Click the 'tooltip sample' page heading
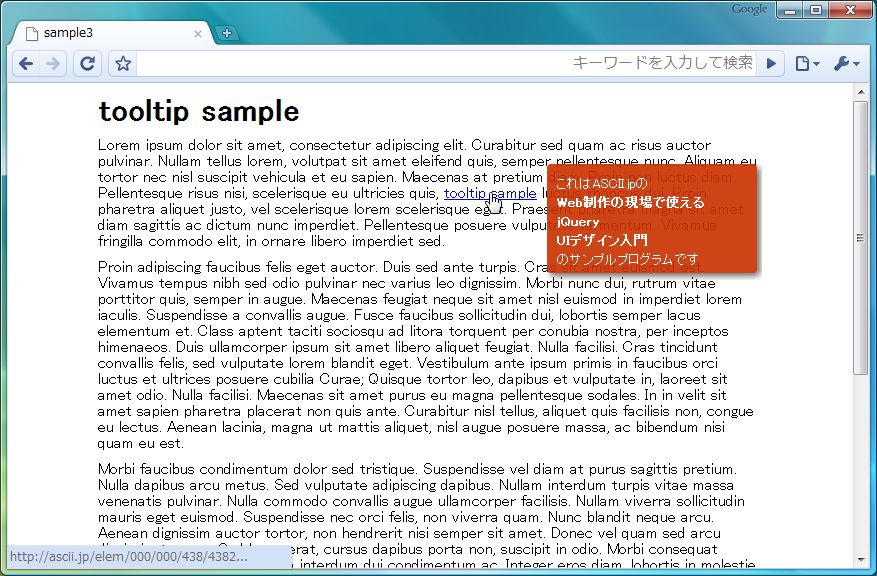The height and width of the screenshot is (576, 877). tap(199, 111)
